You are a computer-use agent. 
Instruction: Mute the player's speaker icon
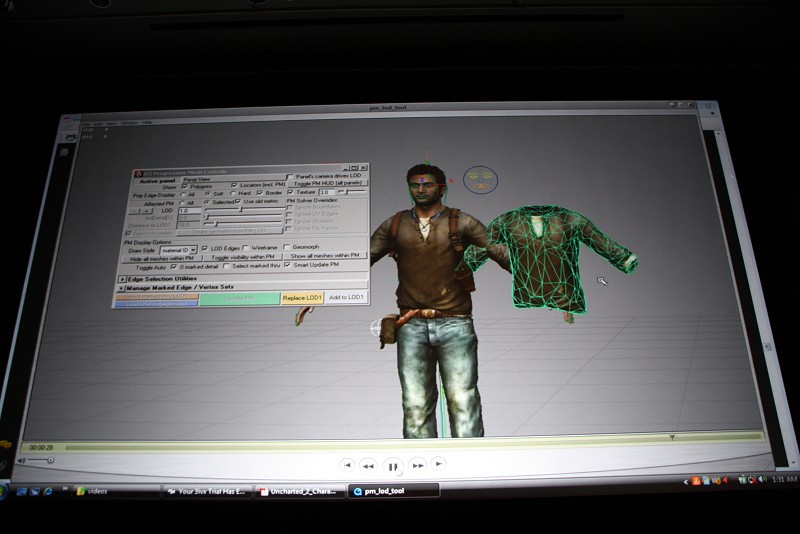coord(21,461)
